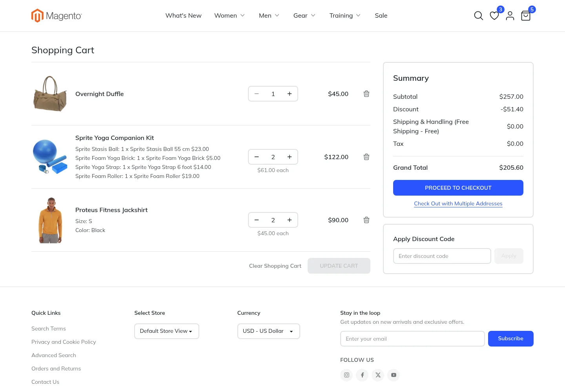This screenshot has width=565, height=392.
Task: Remove Overnight Duffle with trash icon
Action: point(366,94)
